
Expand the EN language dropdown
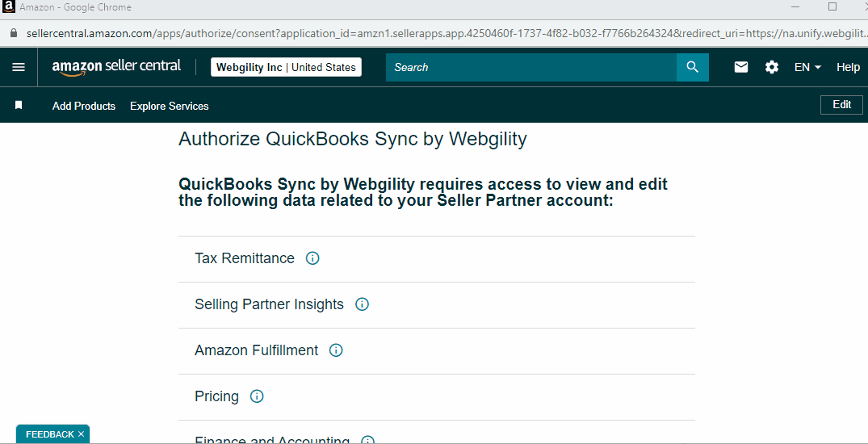[807, 67]
